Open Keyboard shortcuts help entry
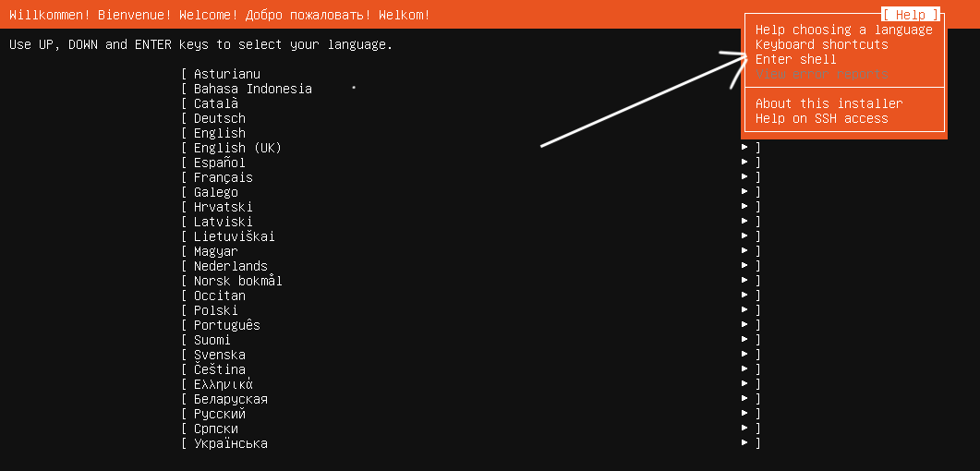The image size is (980, 471). click(821, 44)
